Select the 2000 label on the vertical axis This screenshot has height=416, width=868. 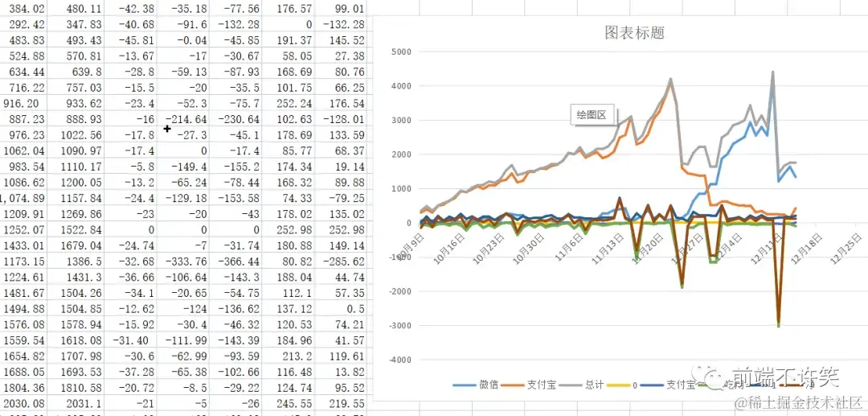click(x=403, y=154)
